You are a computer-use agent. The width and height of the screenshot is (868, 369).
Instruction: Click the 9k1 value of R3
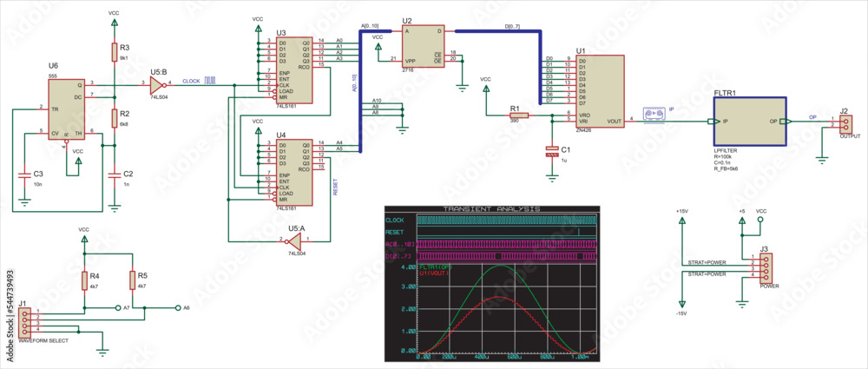(x=124, y=57)
